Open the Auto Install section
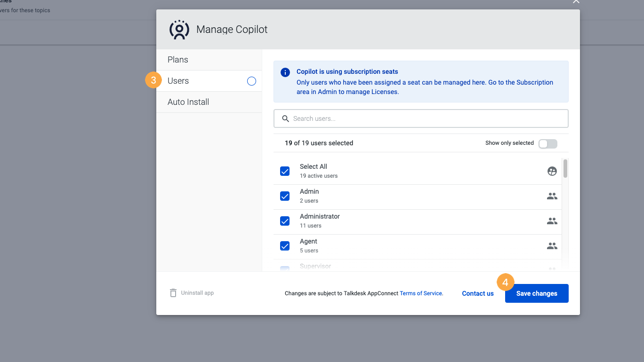This screenshot has height=362, width=644. (188, 102)
